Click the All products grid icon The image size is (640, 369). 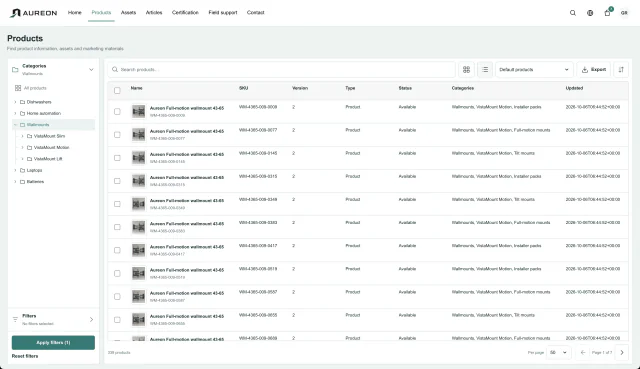18,88
